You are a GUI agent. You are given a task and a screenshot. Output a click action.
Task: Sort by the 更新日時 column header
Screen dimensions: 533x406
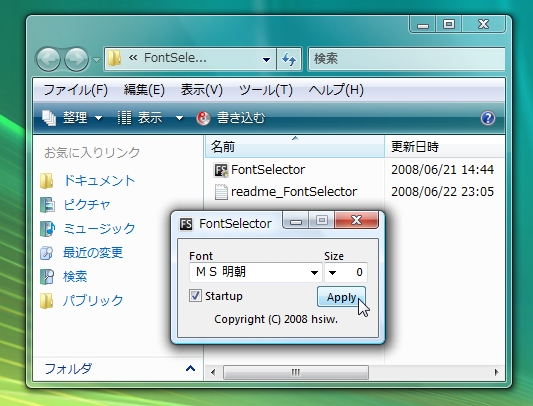coord(445,147)
